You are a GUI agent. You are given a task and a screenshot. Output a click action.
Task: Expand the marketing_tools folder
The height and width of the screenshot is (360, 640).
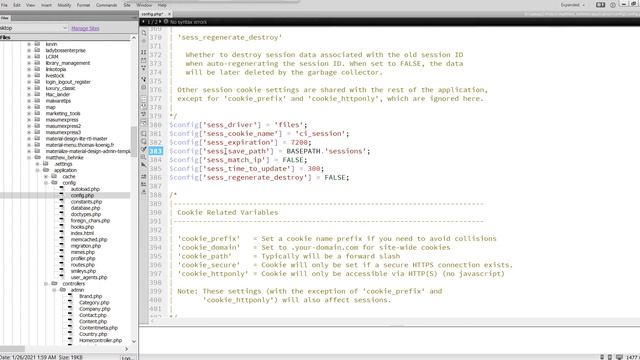tap(29, 113)
